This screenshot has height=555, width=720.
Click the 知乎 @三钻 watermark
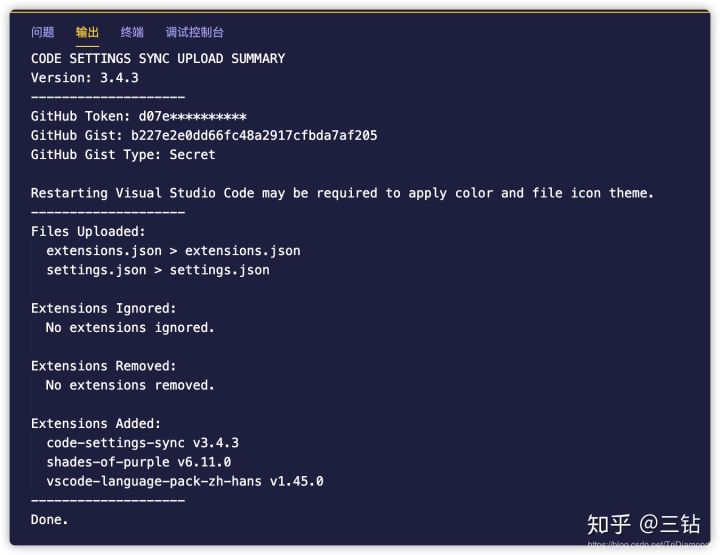click(x=643, y=524)
